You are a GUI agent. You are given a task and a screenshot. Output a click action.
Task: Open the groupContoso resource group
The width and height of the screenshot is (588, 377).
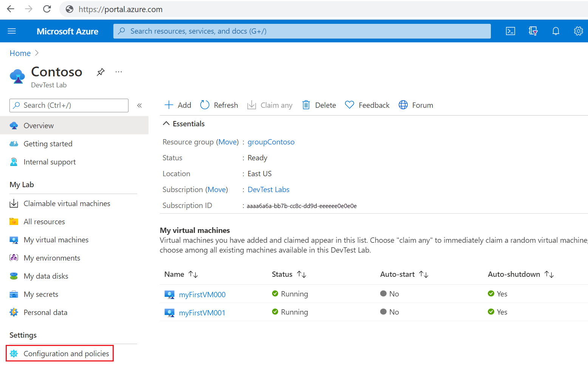(x=271, y=142)
